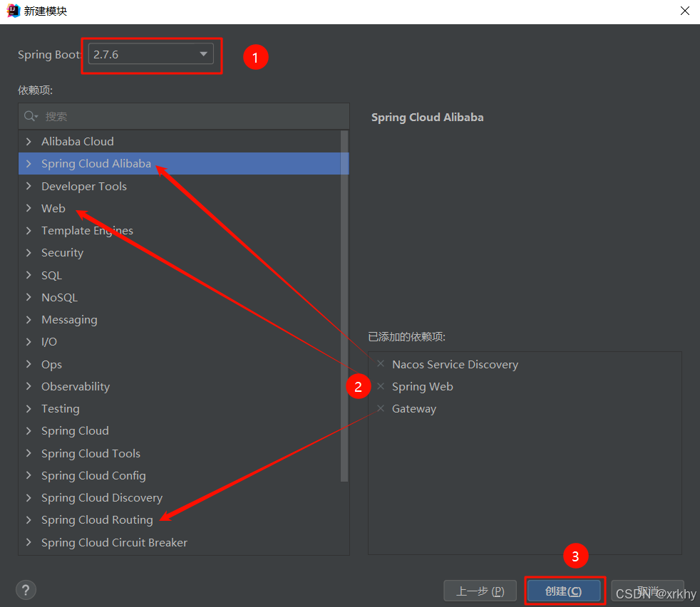Select the NoSQL row
Viewport: 700px width, 607px height.
pyautogui.click(x=180, y=297)
